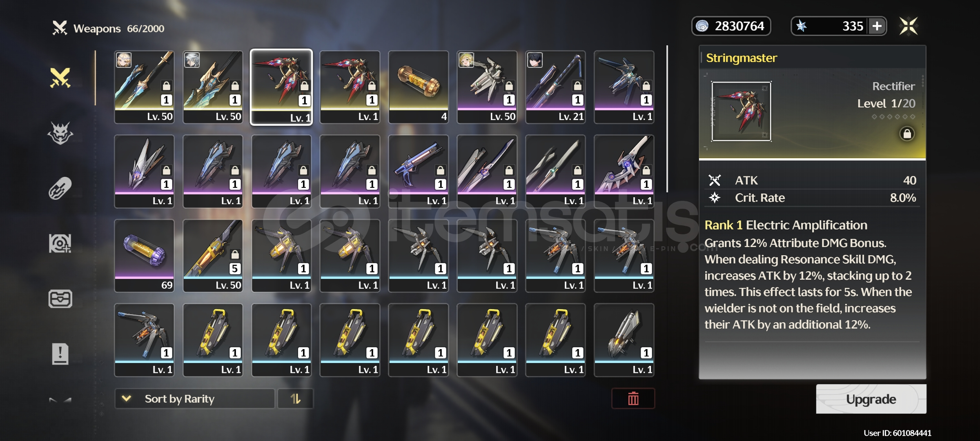
Task: Select the purple tube item with count 69
Action: 144,256
